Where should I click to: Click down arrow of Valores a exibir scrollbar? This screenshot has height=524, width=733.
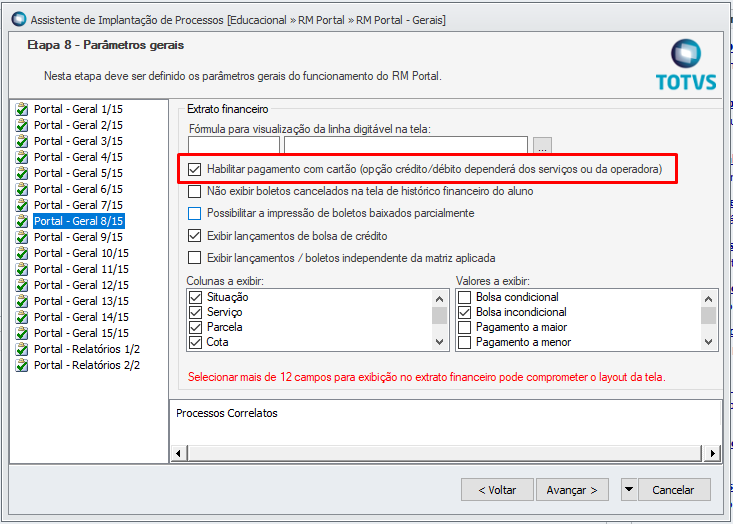(708, 342)
